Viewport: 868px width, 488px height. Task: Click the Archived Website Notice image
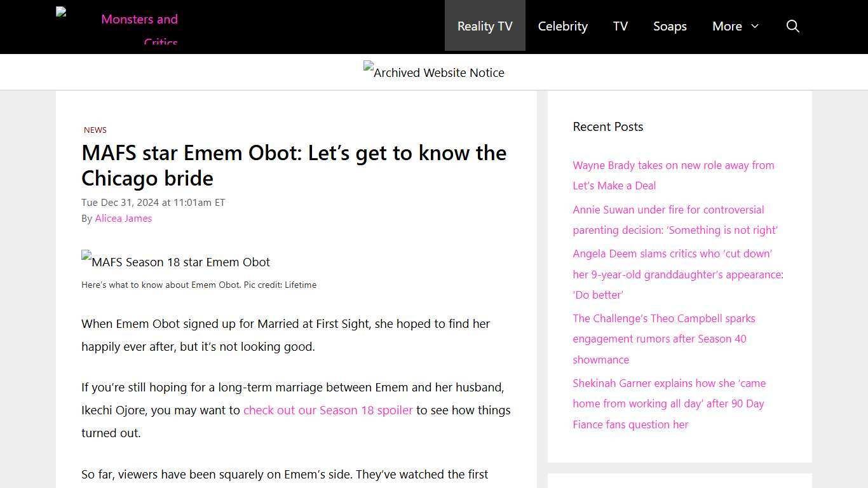pos(433,72)
